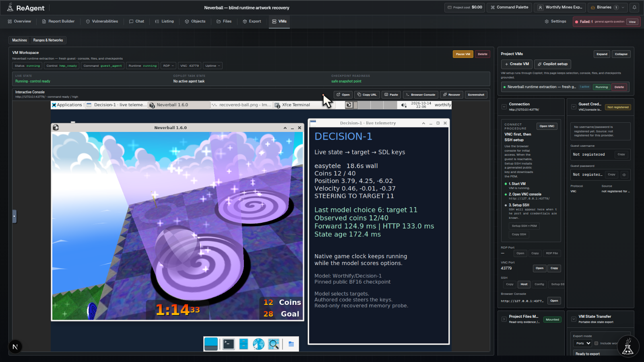
Task: Open the Objects tab
Action: coord(195,21)
